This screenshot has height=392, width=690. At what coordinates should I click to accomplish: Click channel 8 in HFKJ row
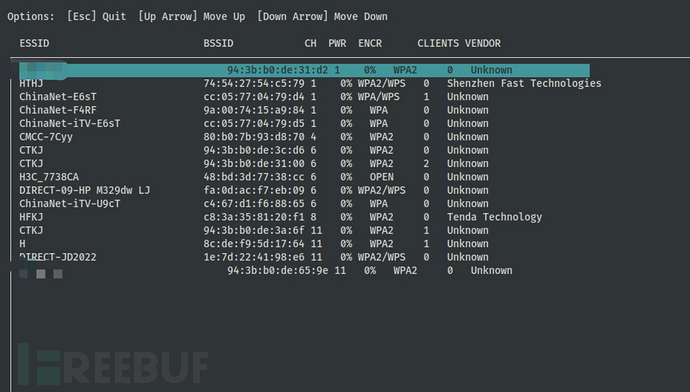313,217
